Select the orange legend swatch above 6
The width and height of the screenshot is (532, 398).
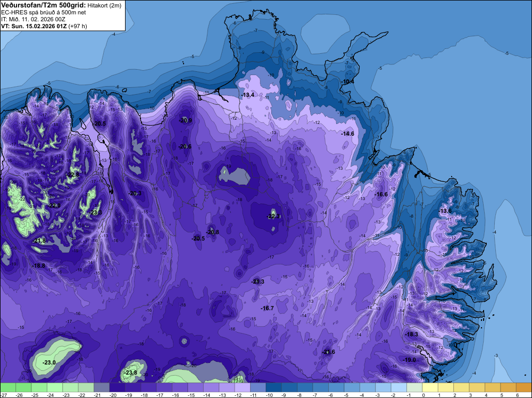pyautogui.click(x=524, y=387)
